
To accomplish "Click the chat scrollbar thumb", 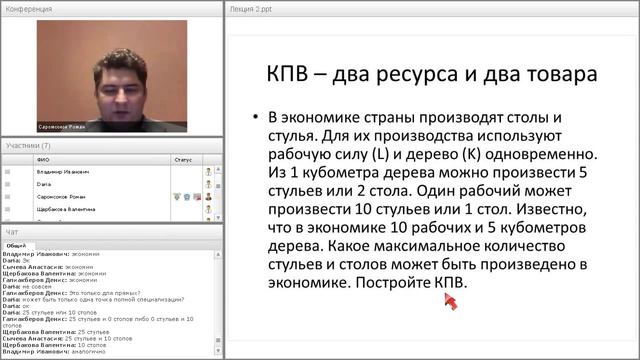I will 218,340.
